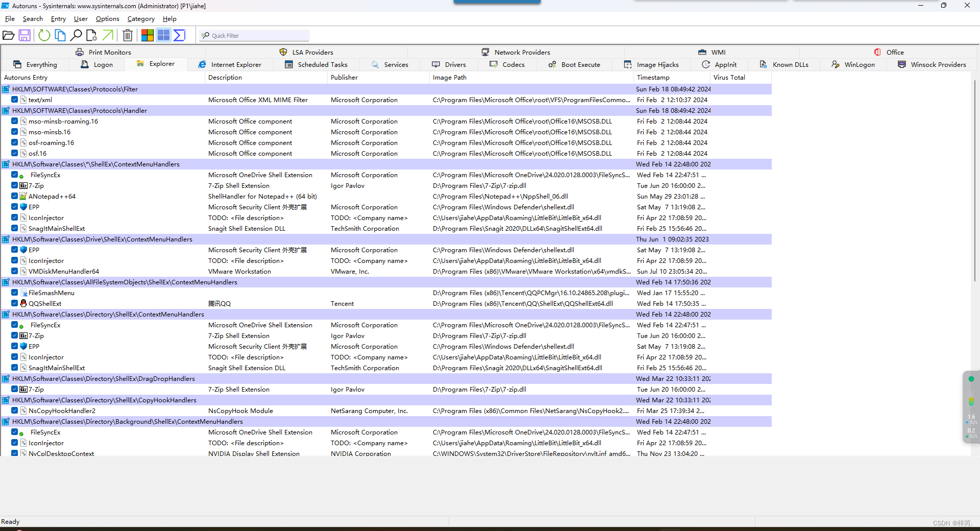The image size is (980, 531).
Task: Click the 'VMware, Inc.' publisher cell
Action: tap(350, 271)
